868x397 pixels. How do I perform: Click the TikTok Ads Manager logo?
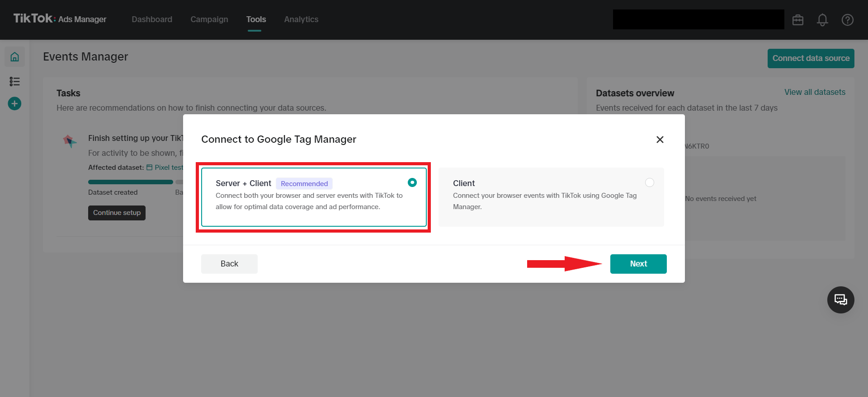[x=60, y=19]
